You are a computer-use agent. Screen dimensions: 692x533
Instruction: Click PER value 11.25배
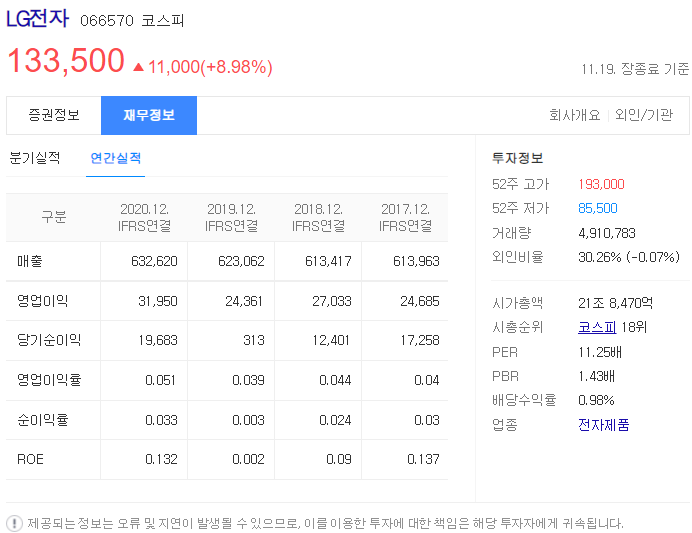pos(600,352)
